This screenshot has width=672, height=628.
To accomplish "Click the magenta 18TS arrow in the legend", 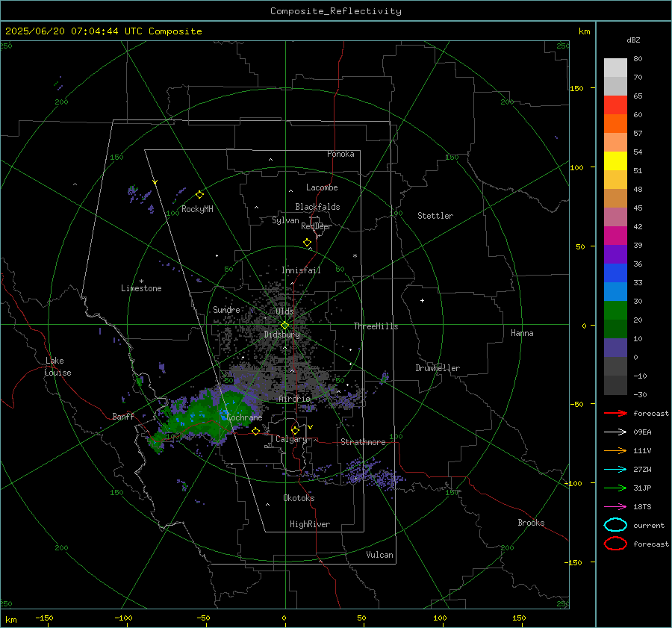I will pyautogui.click(x=615, y=507).
